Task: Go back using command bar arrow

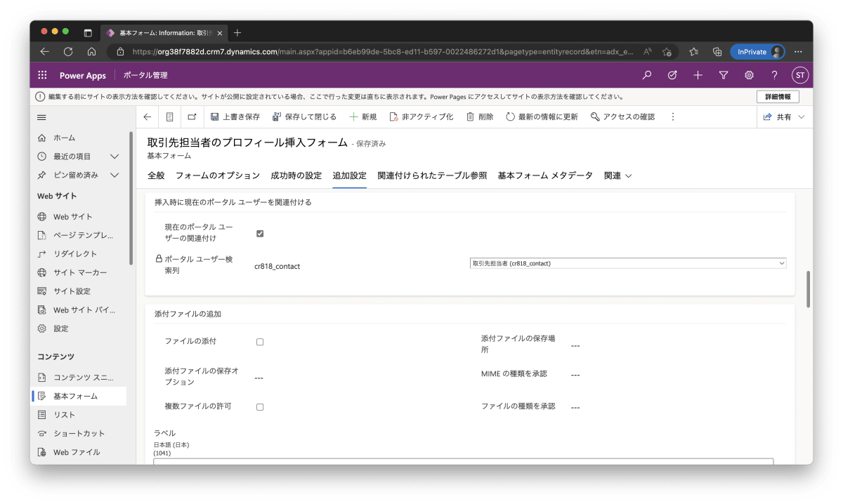Action: point(147,117)
